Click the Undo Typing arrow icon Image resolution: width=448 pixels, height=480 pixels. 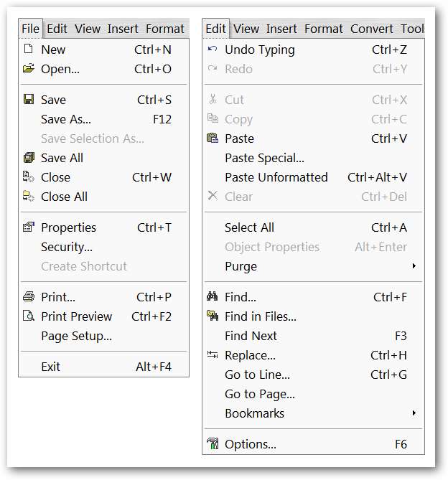213,50
